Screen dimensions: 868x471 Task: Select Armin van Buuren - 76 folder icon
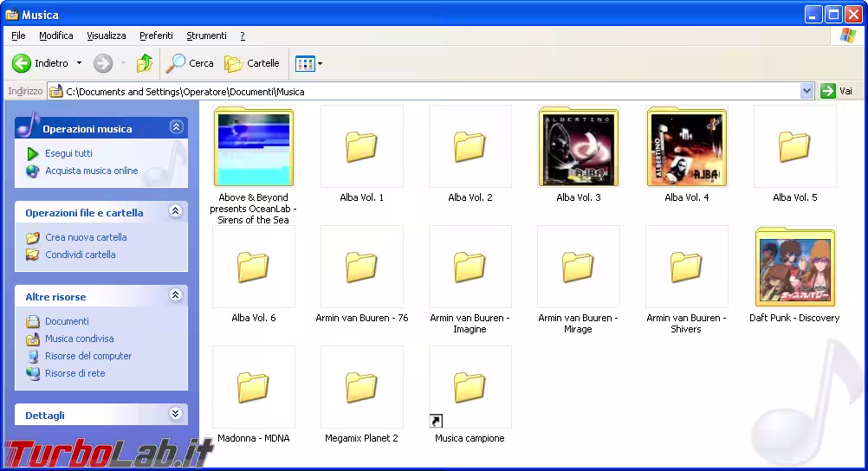(361, 267)
